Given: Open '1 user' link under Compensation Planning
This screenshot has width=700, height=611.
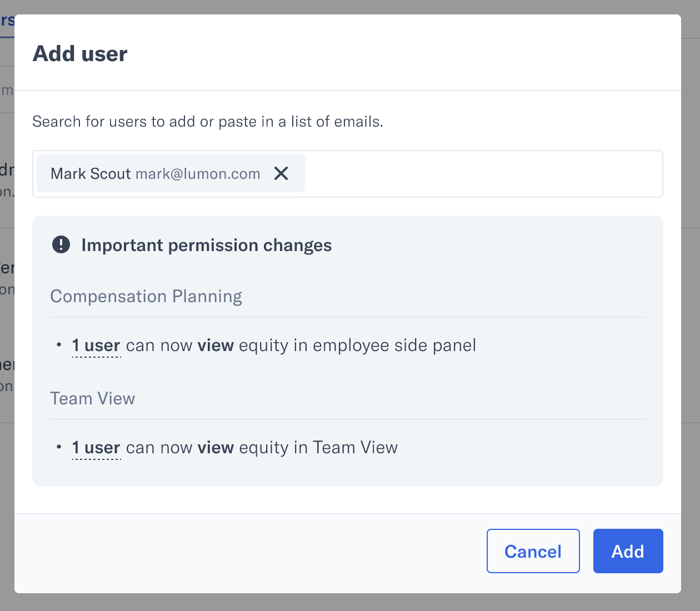Looking at the screenshot, I should [96, 345].
